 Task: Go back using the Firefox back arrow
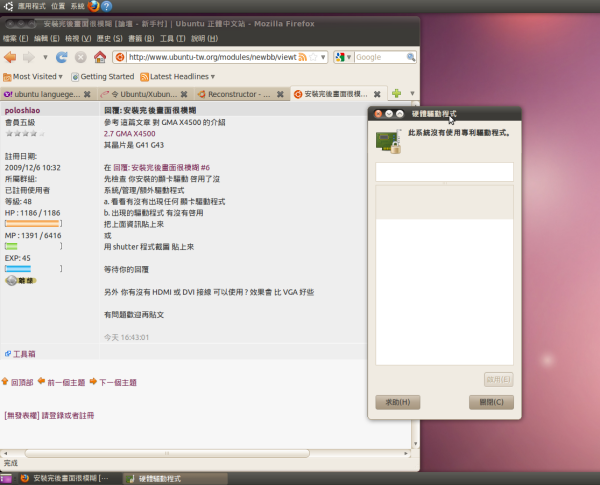click(x=10, y=57)
